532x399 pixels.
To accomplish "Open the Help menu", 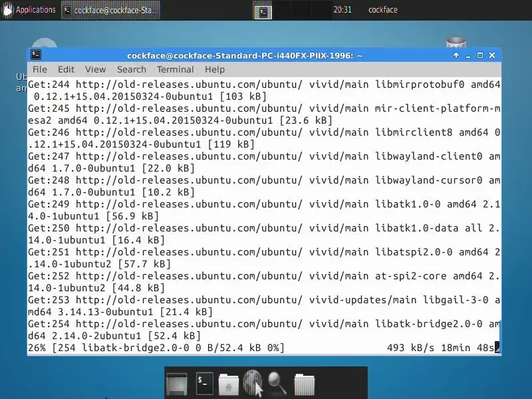I will pos(215,70).
